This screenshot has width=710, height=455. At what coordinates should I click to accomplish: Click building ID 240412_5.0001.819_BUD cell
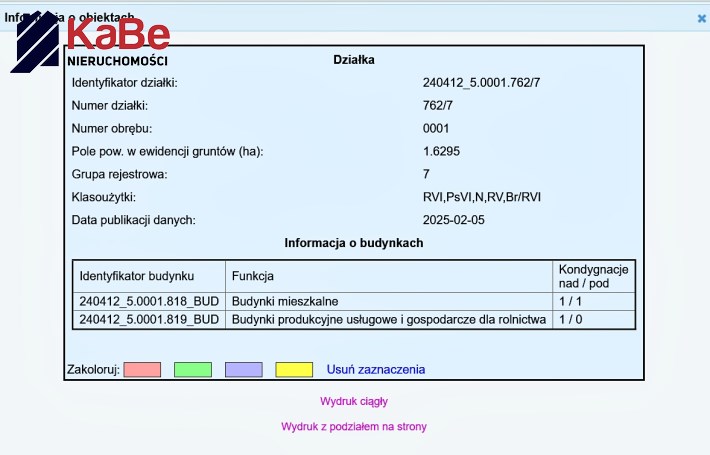coord(149,320)
